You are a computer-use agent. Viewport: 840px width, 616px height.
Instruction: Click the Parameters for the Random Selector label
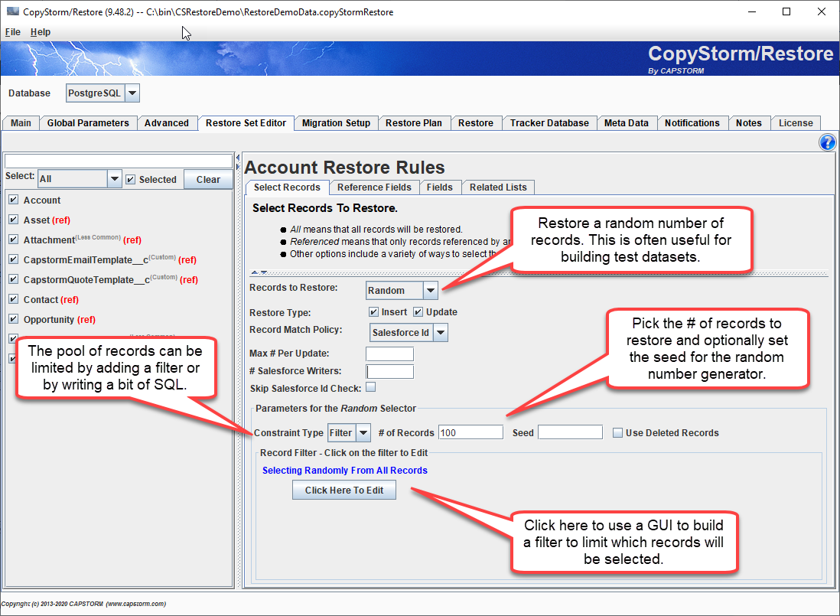(335, 408)
